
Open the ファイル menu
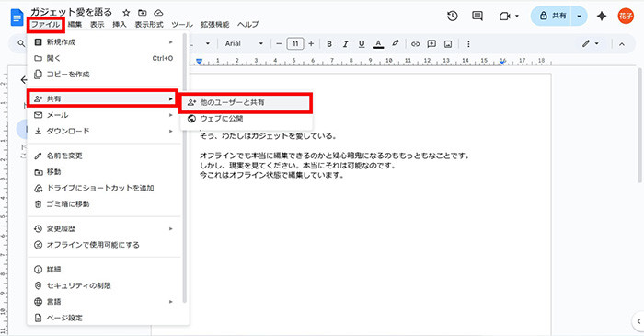point(46,25)
